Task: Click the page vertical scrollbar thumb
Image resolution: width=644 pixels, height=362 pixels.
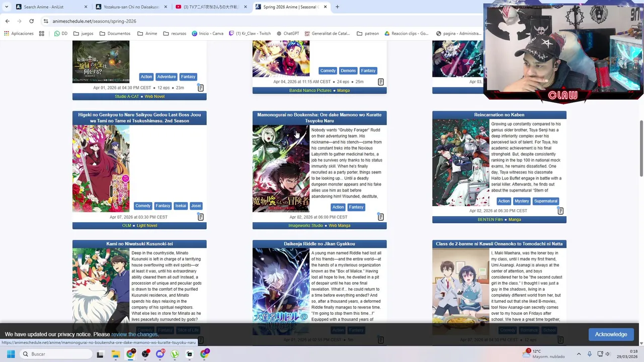Action: (641, 149)
